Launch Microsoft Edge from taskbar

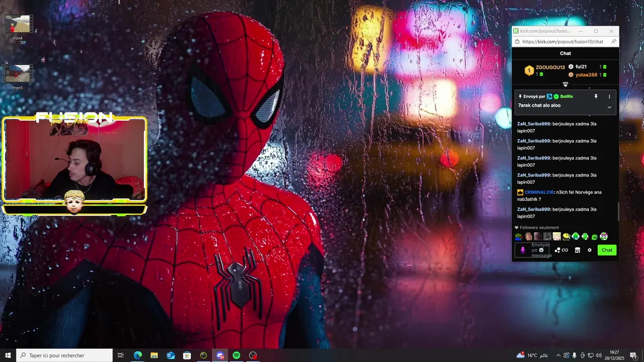point(137,355)
